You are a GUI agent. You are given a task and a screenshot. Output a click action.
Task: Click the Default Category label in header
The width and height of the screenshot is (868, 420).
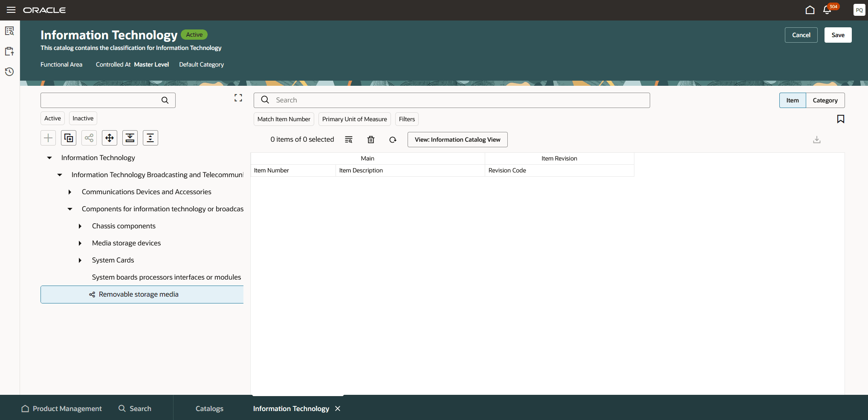(x=202, y=64)
